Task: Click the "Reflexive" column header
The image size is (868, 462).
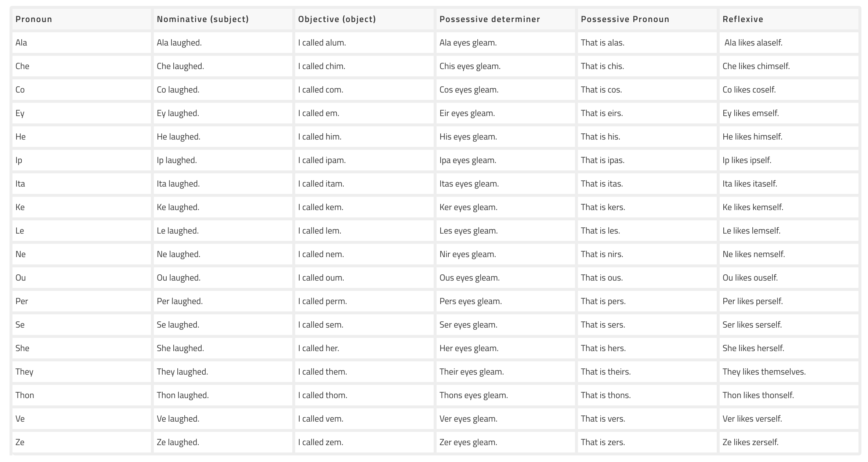Action: (x=743, y=19)
